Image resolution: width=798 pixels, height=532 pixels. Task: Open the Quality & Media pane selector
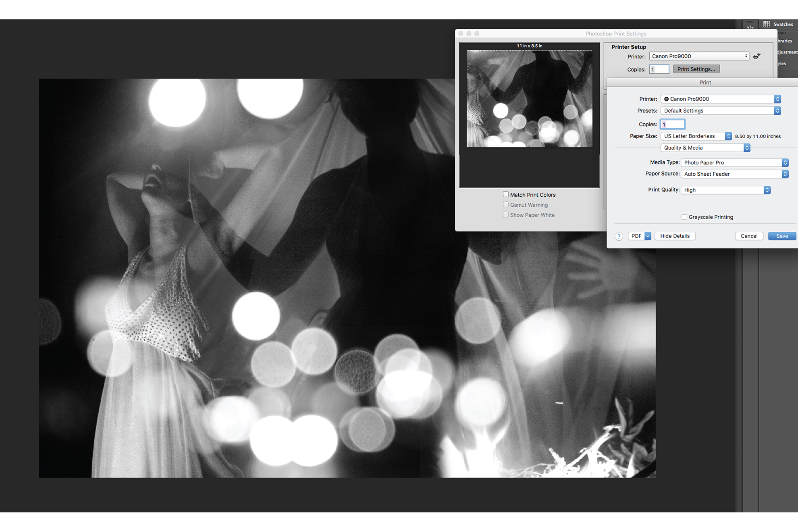tap(705, 148)
